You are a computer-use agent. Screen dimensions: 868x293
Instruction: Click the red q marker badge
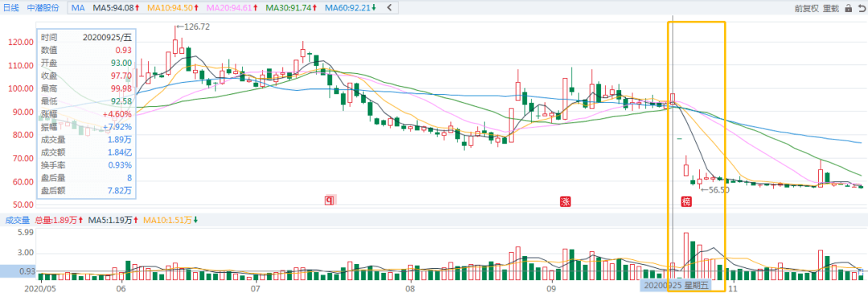(x=330, y=200)
